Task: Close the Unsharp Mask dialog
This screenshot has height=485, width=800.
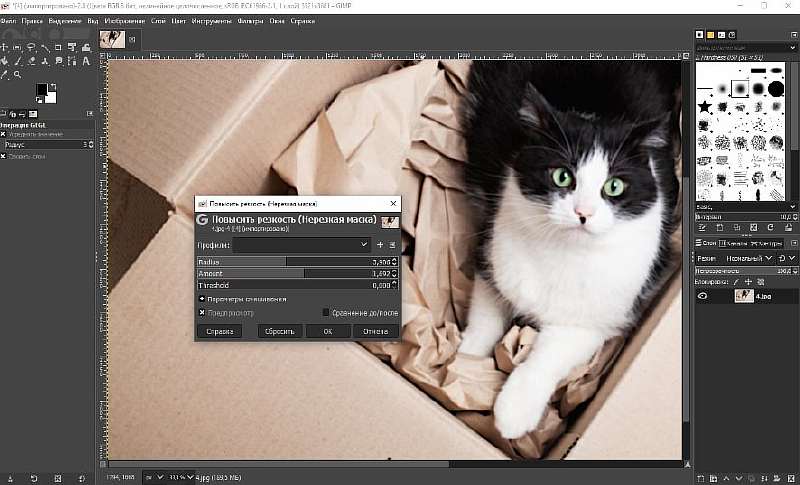Action: point(393,203)
